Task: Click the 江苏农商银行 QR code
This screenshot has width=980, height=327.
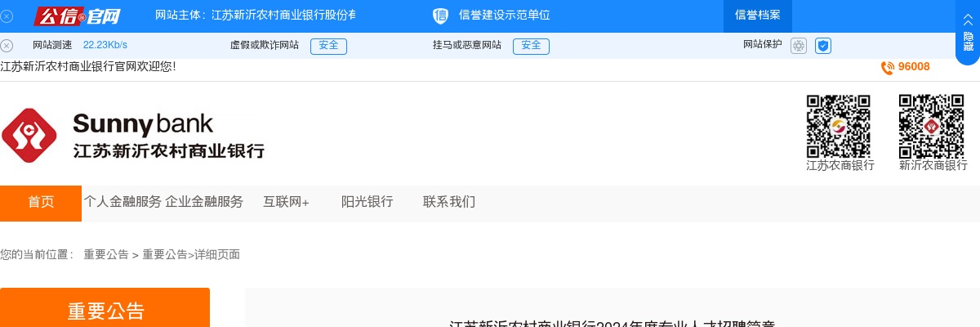Action: tap(839, 126)
